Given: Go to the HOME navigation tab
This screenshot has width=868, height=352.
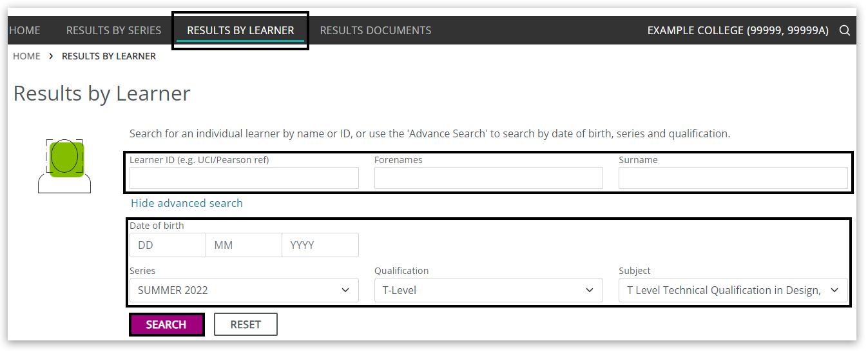Looking at the screenshot, I should (24, 30).
